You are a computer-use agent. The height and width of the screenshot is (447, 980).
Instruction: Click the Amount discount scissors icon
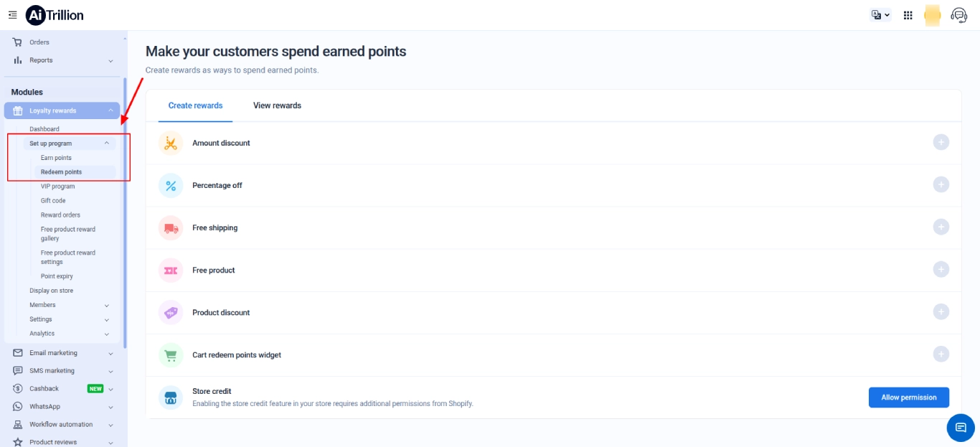point(171,143)
